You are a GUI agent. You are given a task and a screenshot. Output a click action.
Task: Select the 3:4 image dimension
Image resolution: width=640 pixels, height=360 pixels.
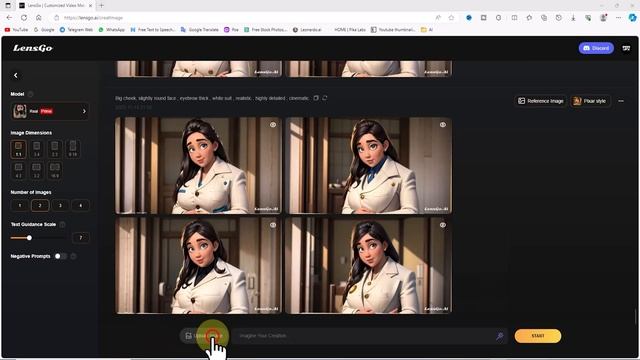[x=37, y=149]
